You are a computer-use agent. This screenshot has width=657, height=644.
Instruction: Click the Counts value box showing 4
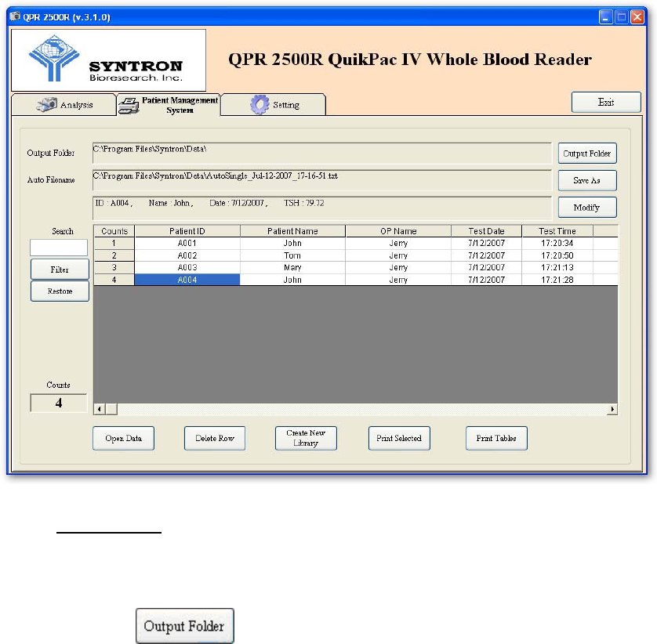(x=59, y=403)
